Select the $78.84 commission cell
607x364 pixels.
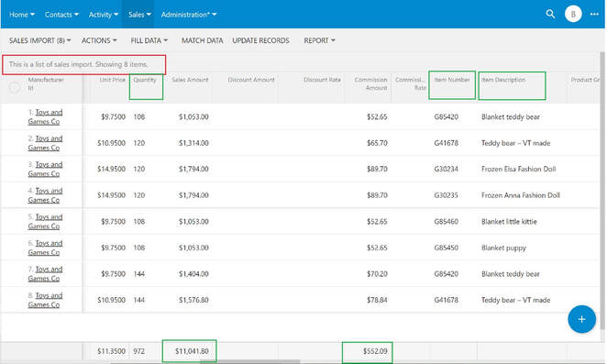pyautogui.click(x=377, y=300)
